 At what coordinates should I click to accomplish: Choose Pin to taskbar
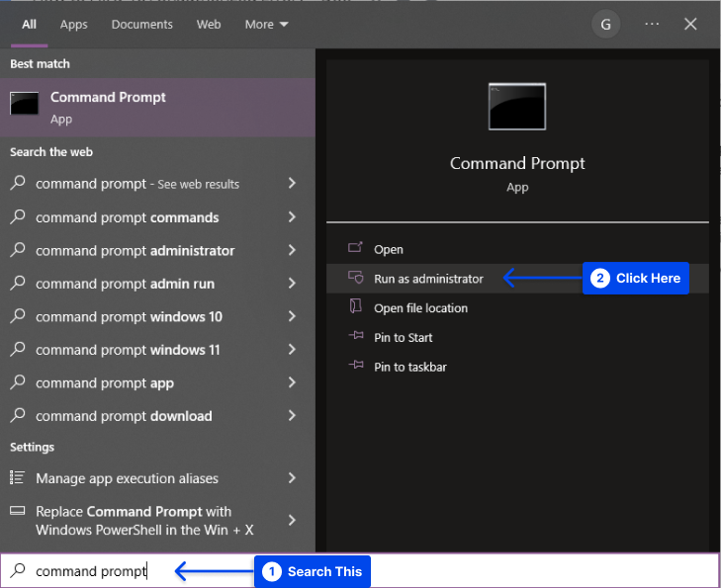517,367
